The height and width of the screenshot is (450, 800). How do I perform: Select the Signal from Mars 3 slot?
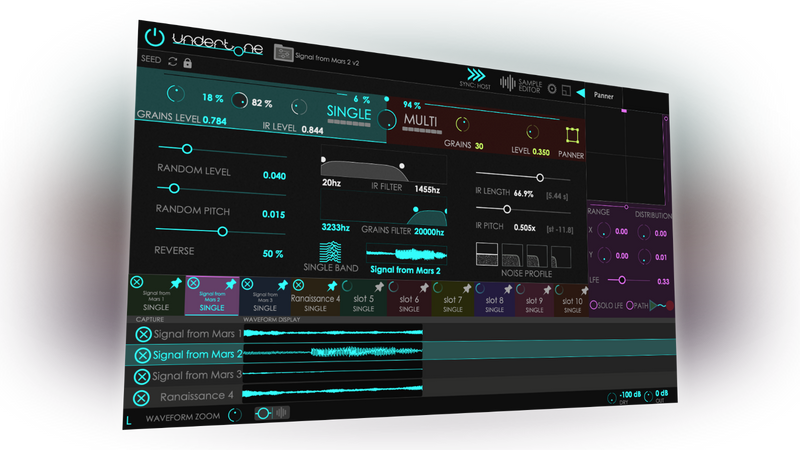pyautogui.click(x=265, y=296)
